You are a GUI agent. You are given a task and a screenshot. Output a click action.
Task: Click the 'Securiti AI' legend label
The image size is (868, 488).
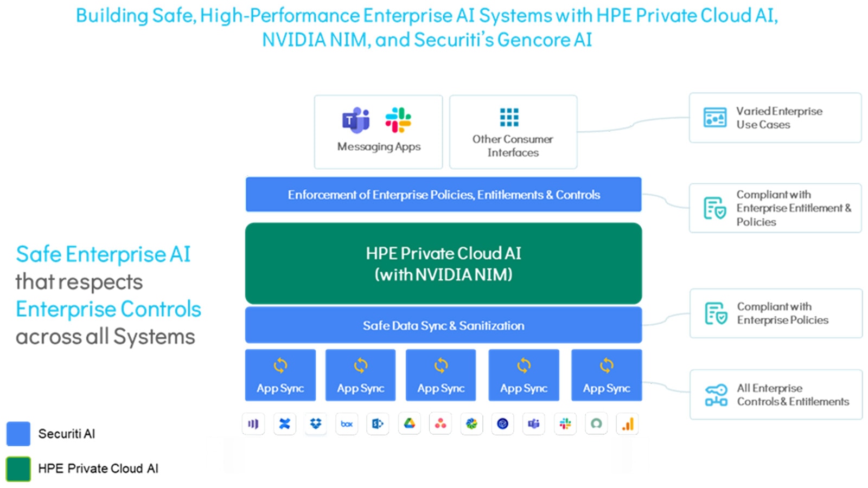(x=66, y=434)
